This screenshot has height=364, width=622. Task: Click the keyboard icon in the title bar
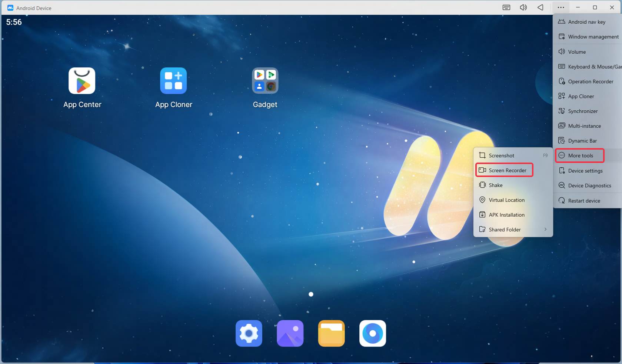pos(506,7)
